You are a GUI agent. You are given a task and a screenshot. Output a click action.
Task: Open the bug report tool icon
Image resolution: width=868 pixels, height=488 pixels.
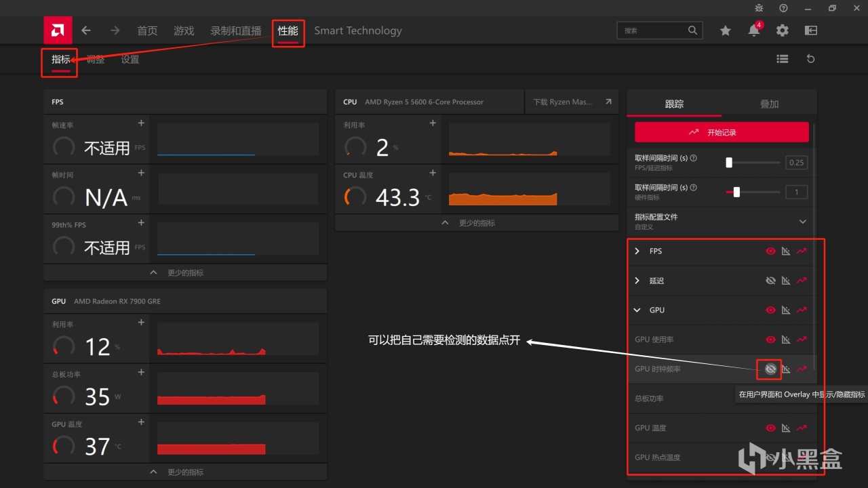759,8
